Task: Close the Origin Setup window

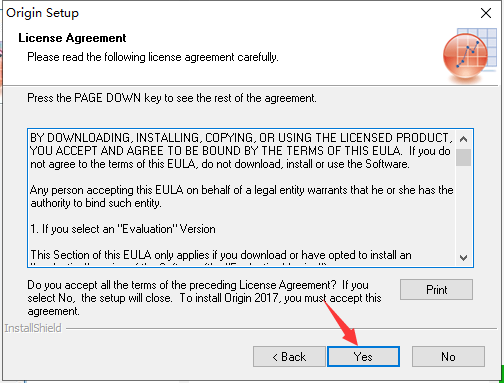Action: tap(486, 13)
